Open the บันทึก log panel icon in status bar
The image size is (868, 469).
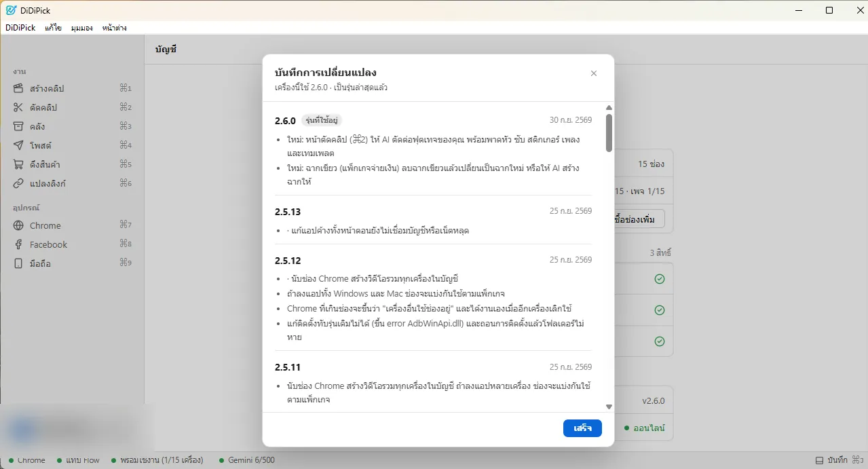819,460
